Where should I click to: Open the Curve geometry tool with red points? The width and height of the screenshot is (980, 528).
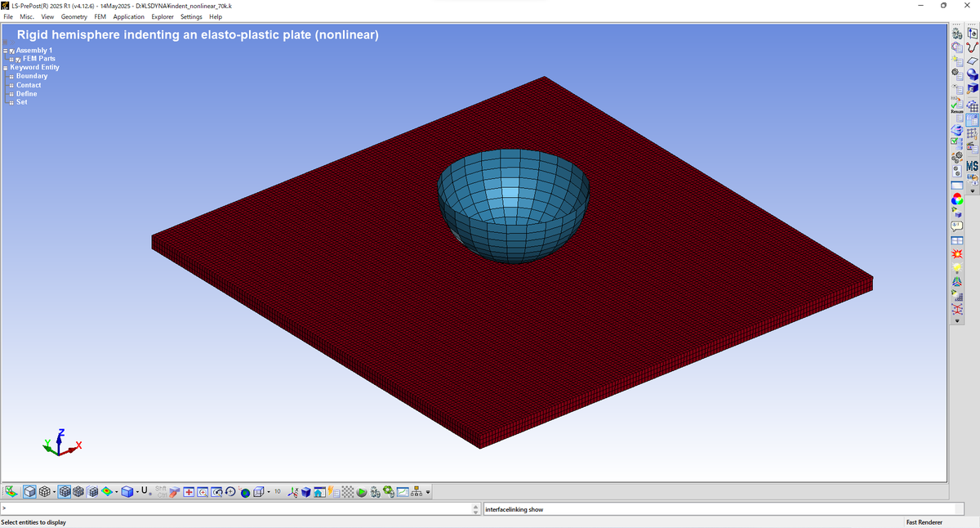(x=973, y=47)
